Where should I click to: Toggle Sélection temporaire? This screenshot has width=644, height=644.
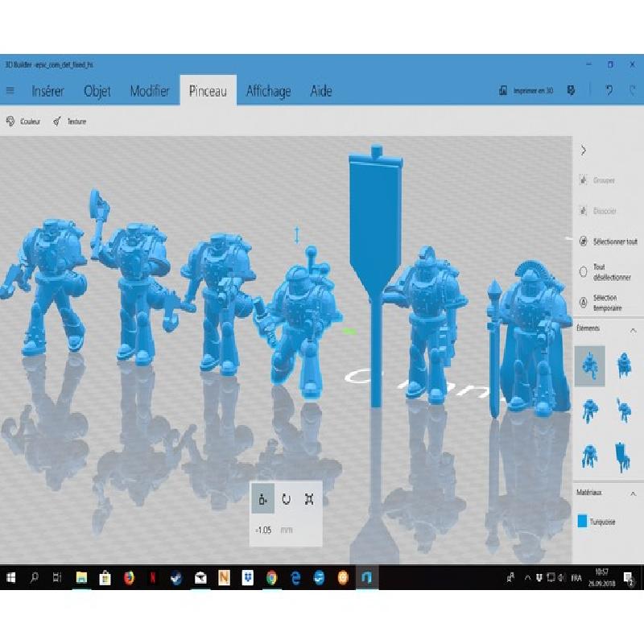coord(601,303)
